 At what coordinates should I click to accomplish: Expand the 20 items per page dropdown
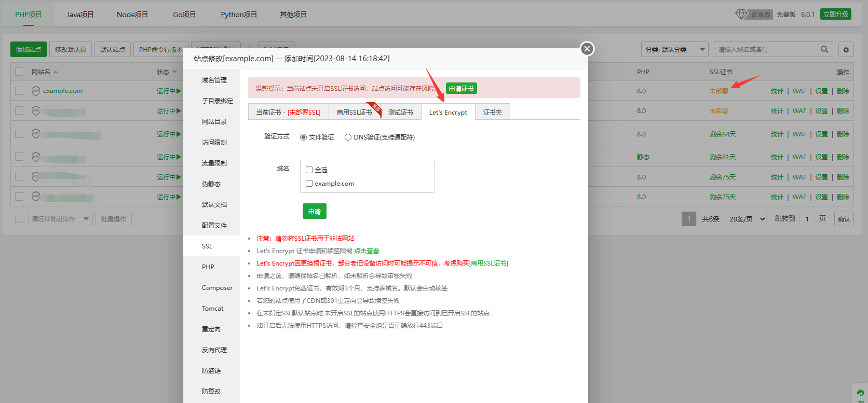click(x=747, y=219)
